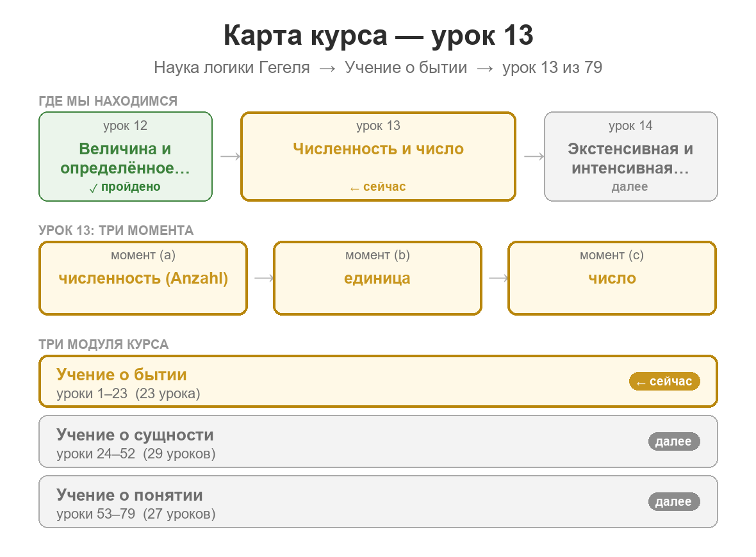The height and width of the screenshot is (557, 756).
Task: Click text 'уроки 24–52 (29 уроков)'
Action: (x=136, y=454)
